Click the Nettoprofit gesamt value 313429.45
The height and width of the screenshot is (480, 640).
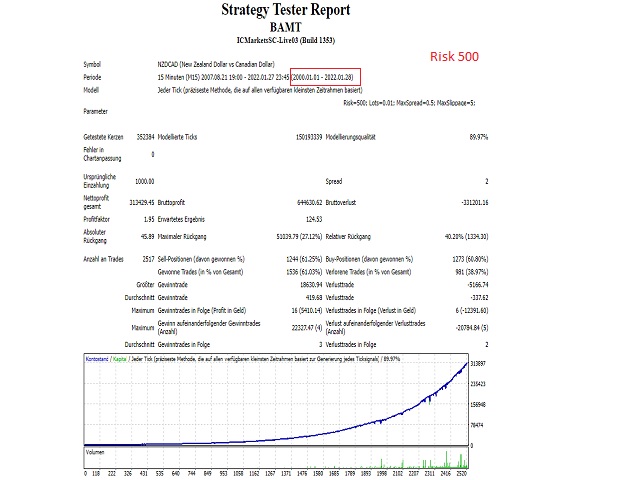click(x=142, y=202)
